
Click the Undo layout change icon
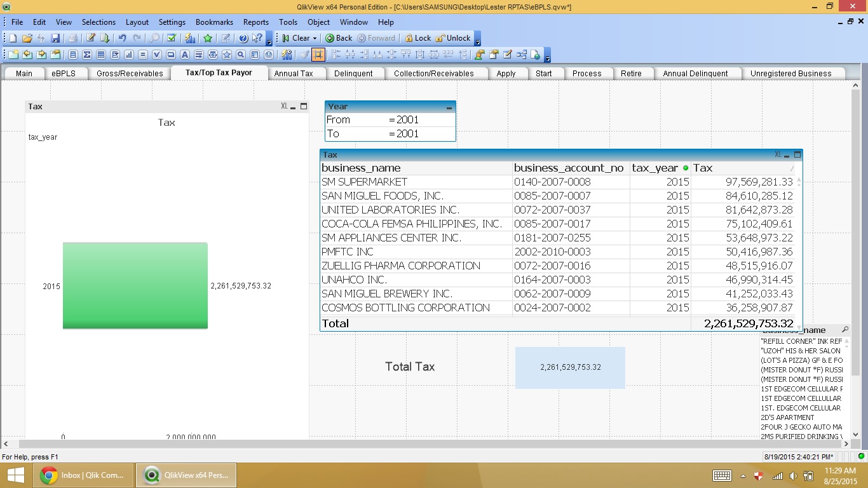click(122, 38)
